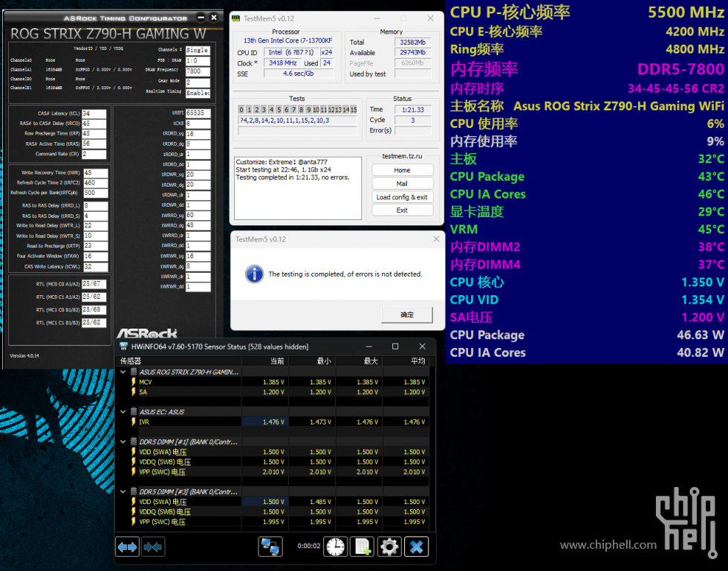This screenshot has height=571, width=728.
Task: Click test number 7 box in TestMem5
Action: [x=293, y=109]
